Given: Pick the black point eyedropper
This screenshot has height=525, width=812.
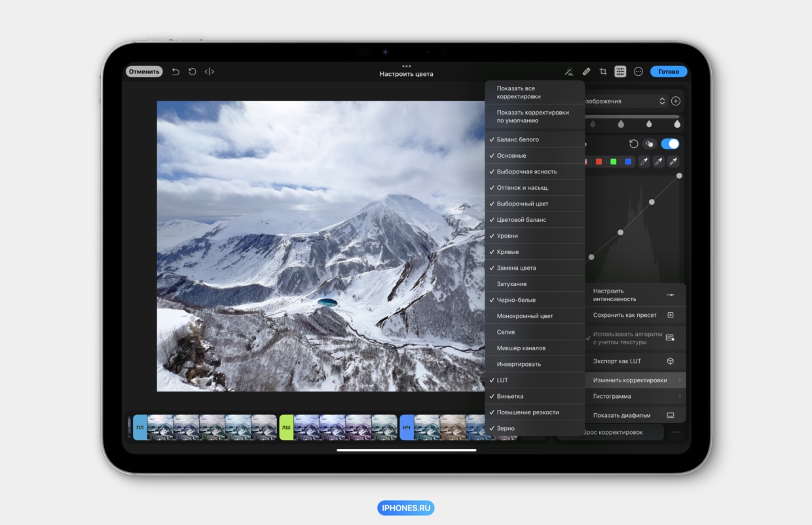Looking at the screenshot, I should [x=644, y=162].
